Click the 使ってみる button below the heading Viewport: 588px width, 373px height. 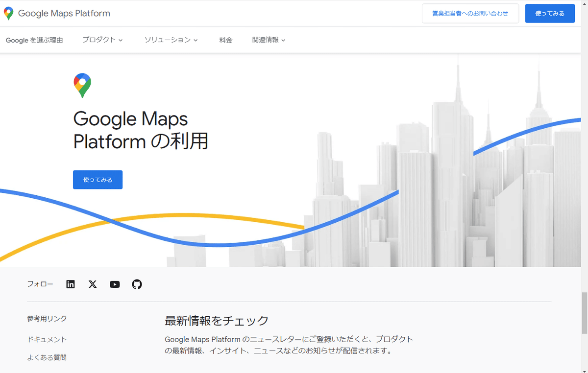(x=98, y=180)
